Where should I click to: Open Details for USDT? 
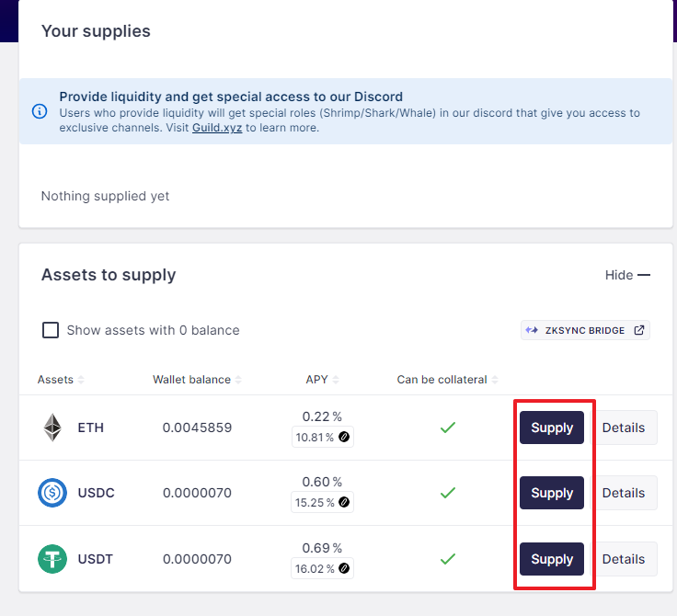tap(624, 559)
